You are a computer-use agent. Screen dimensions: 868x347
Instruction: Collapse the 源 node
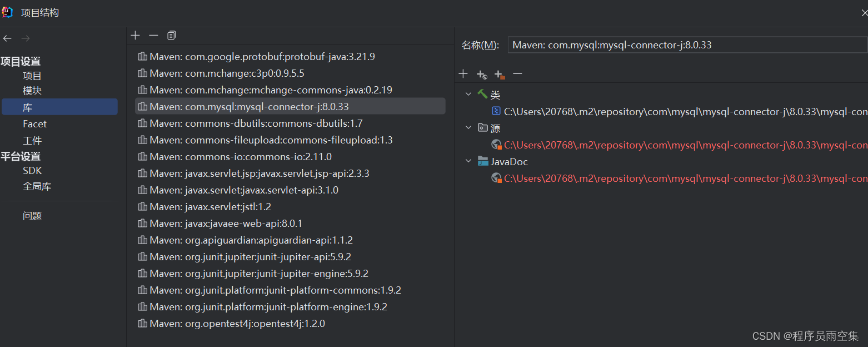(x=468, y=128)
